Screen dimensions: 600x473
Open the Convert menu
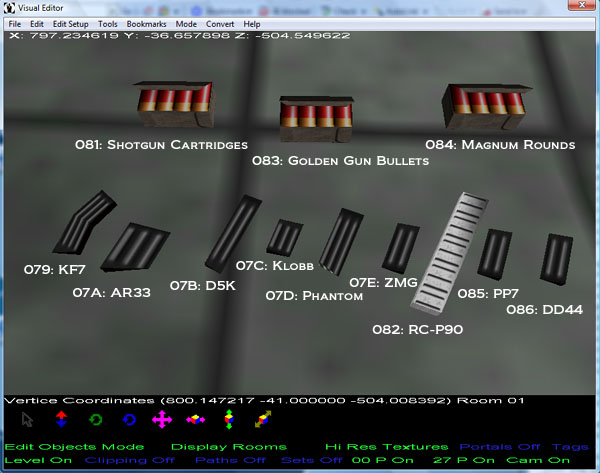point(220,24)
